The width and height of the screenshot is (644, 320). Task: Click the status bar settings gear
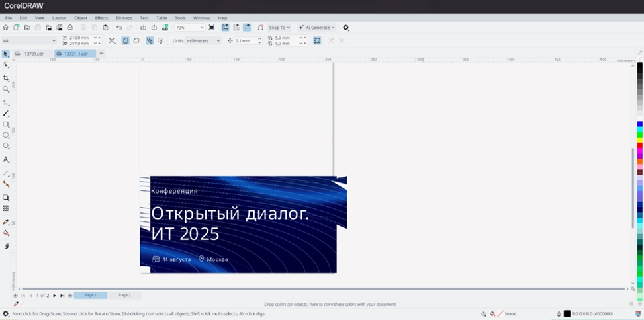[5, 314]
